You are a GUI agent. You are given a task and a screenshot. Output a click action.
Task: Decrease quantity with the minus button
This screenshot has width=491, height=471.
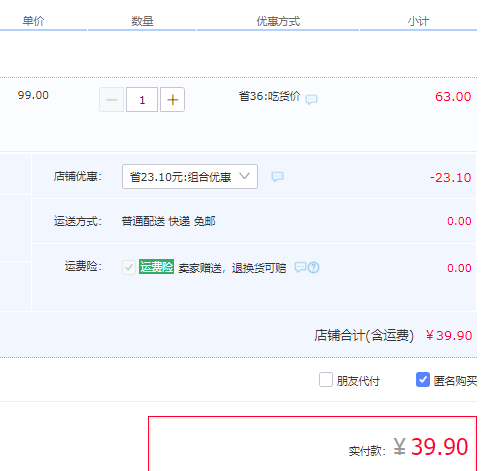click(112, 100)
